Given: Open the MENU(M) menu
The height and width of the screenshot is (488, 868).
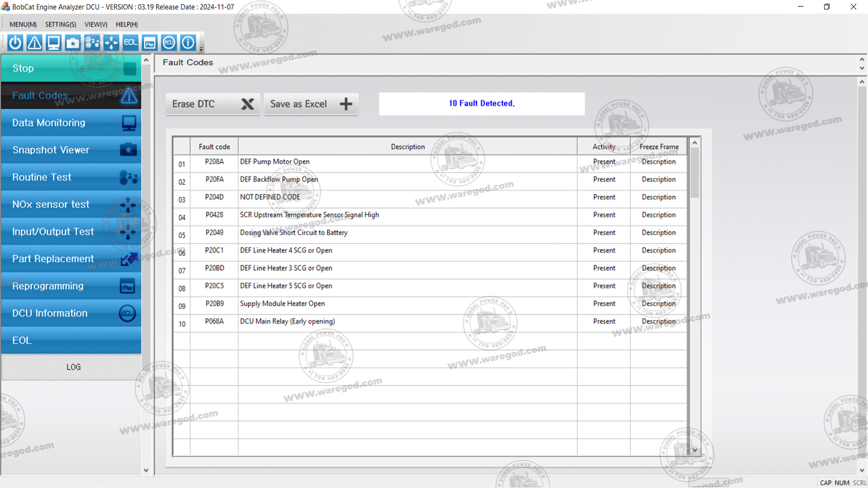Looking at the screenshot, I should [22, 24].
